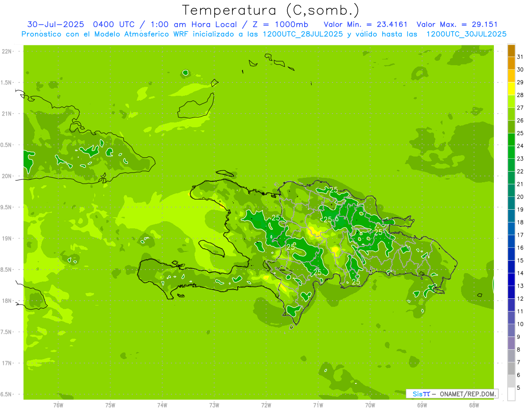Screen dimensions: 532x411
Task: Click orange swatch between colorbar 30 and 31
Action: 511,63
